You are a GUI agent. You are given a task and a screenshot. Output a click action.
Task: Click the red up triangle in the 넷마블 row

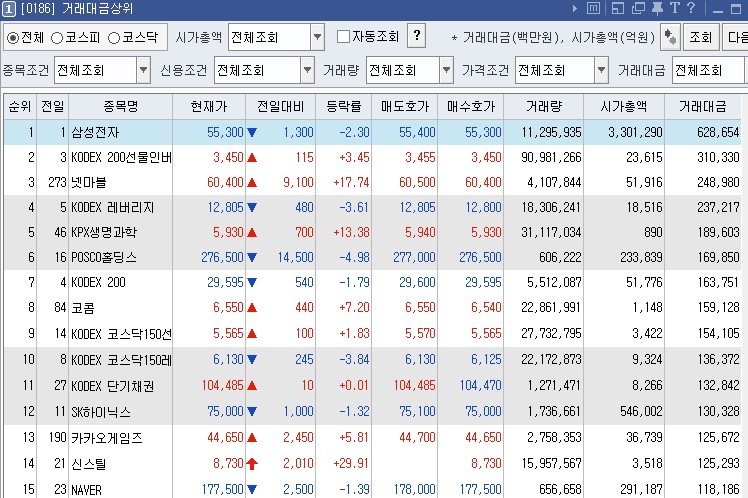tap(252, 182)
